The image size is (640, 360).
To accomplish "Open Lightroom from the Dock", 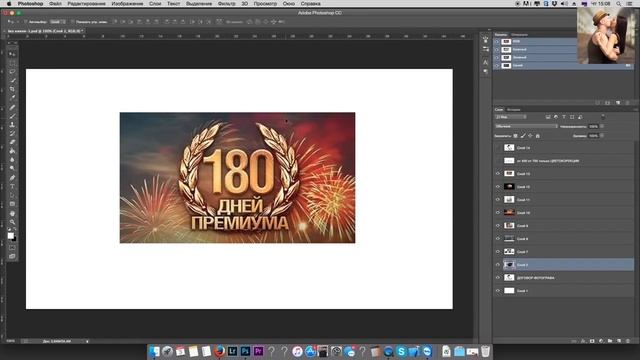I will tap(232, 351).
